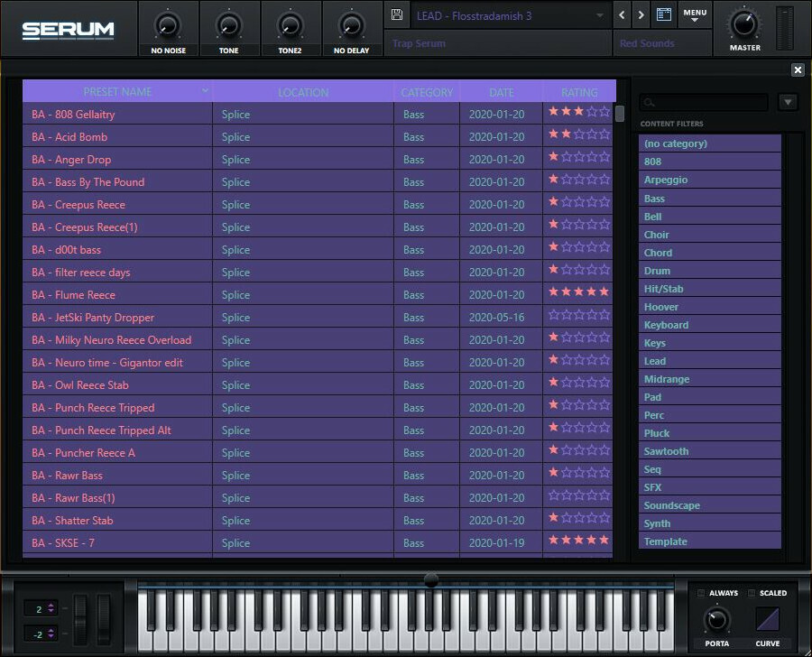812x657 pixels.
Task: Close the preset browser with X
Action: coord(798,69)
